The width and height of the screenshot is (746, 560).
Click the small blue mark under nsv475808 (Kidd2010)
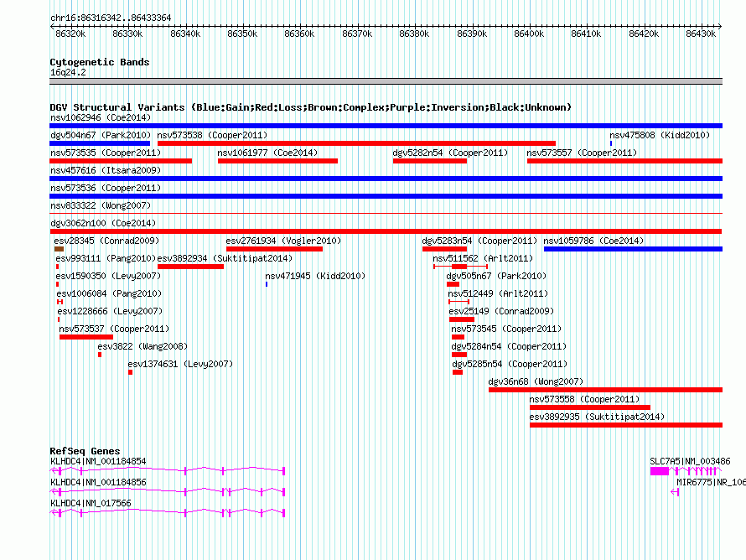611,143
